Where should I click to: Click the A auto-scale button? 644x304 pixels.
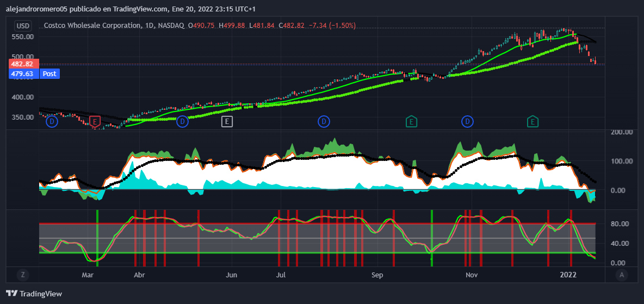point(622,275)
